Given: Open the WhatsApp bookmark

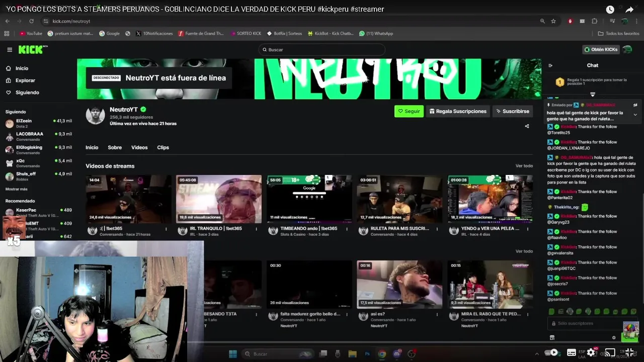Looking at the screenshot, I should (x=376, y=34).
